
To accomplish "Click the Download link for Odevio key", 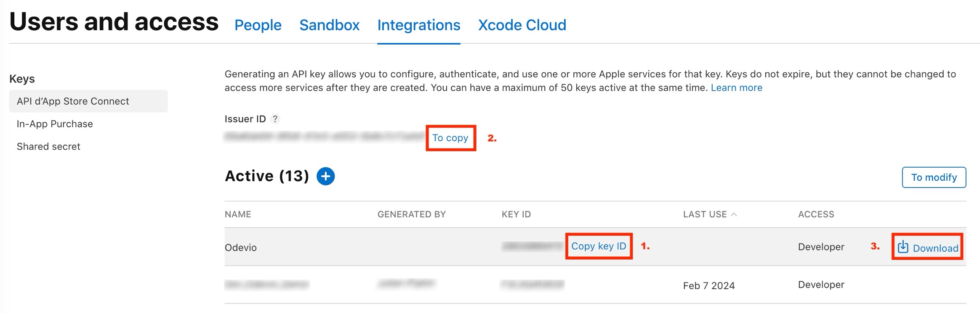I will [x=935, y=248].
